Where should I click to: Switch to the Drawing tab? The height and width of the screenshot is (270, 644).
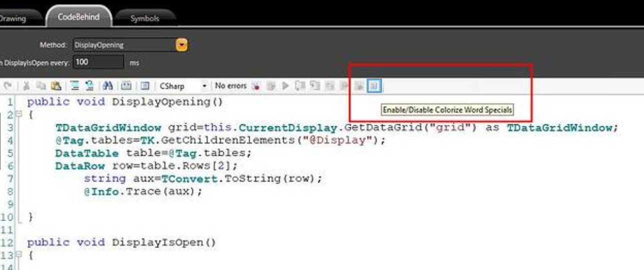[12, 18]
